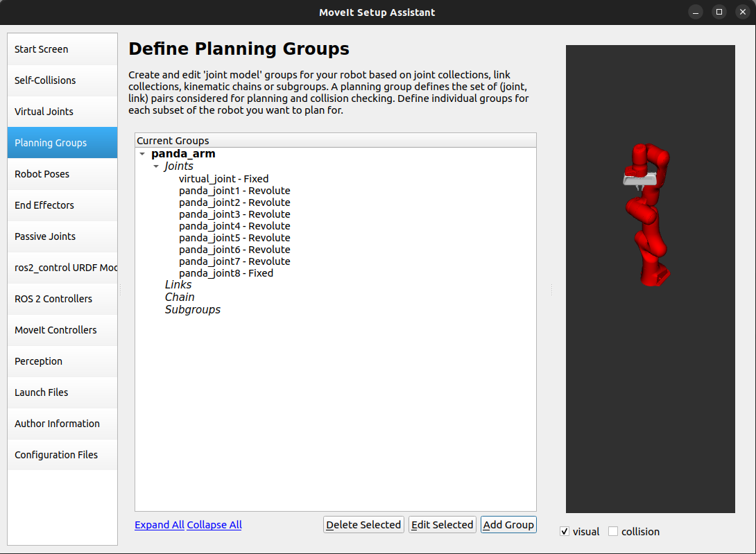This screenshot has width=756, height=554.
Task: Select the Links tree item
Action: [178, 285]
